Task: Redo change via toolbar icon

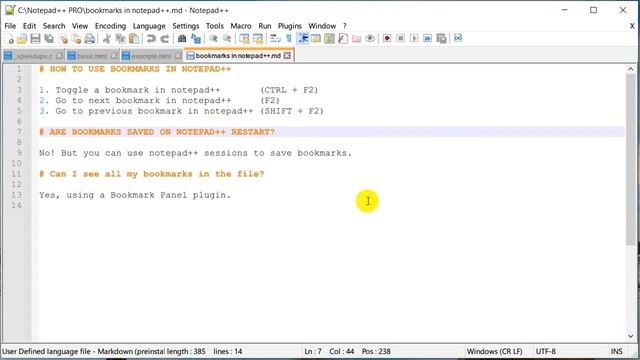Action: pos(164,39)
